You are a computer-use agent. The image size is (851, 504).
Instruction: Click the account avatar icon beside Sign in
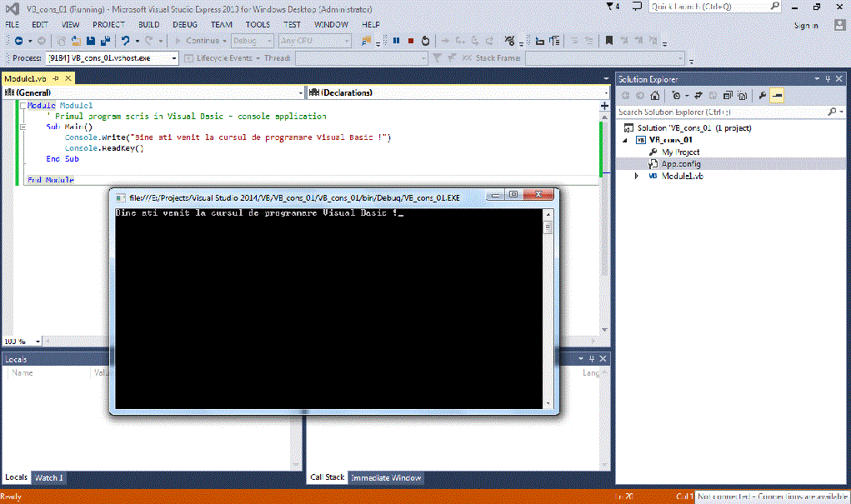[x=839, y=25]
